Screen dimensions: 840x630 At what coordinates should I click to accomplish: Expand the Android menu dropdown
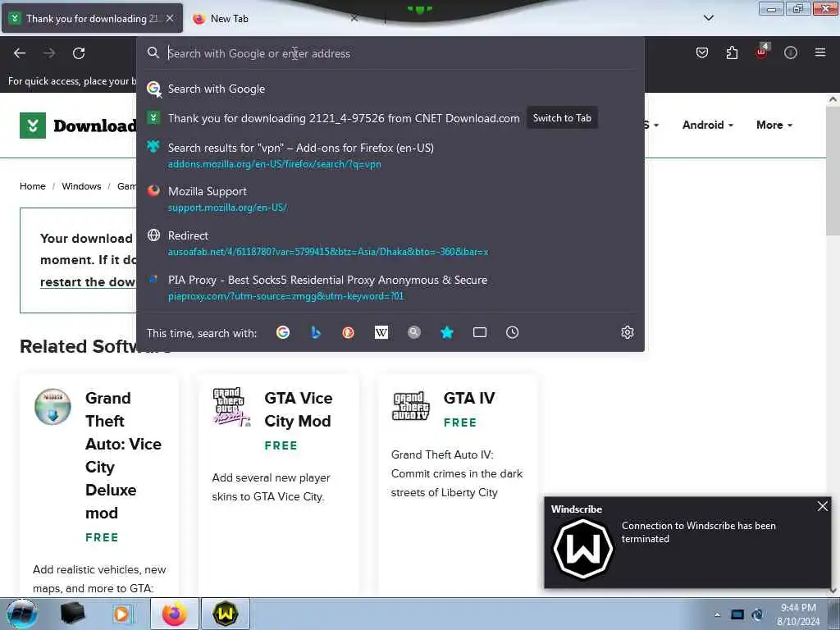pos(708,125)
